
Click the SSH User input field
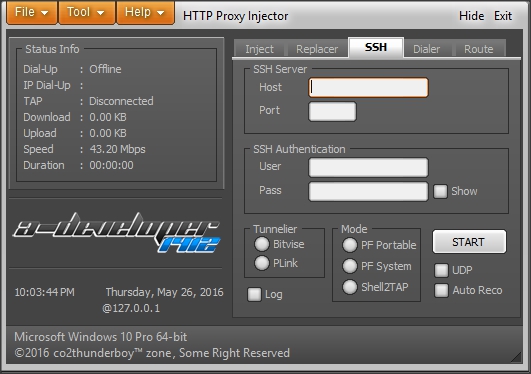click(x=368, y=167)
